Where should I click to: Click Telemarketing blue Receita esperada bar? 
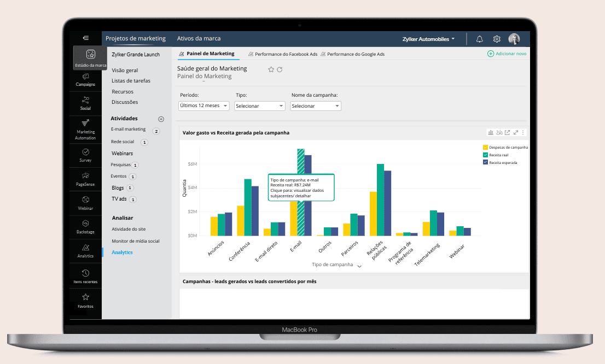(x=441, y=224)
